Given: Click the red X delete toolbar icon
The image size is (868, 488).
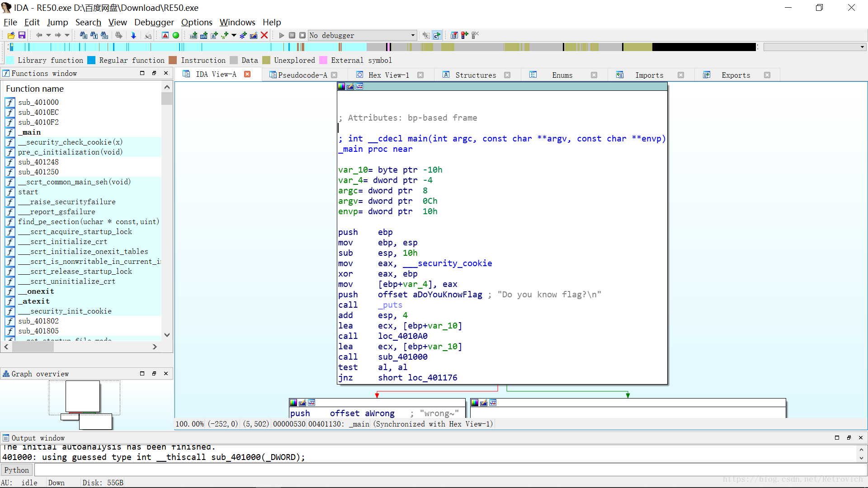Looking at the screenshot, I should point(264,35).
